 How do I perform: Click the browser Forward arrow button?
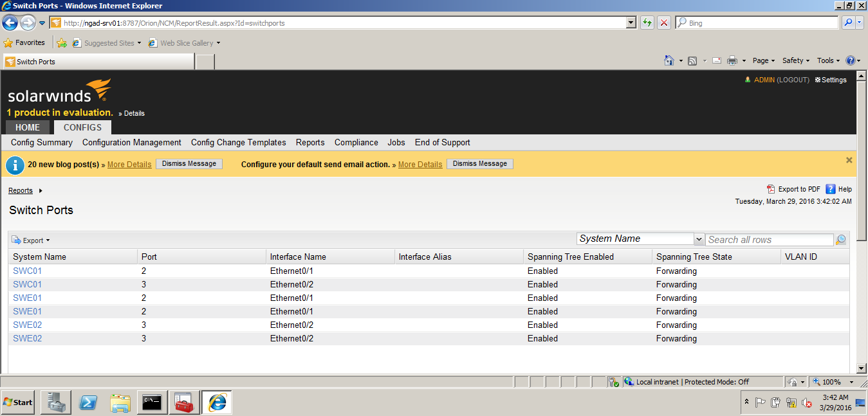(28, 23)
